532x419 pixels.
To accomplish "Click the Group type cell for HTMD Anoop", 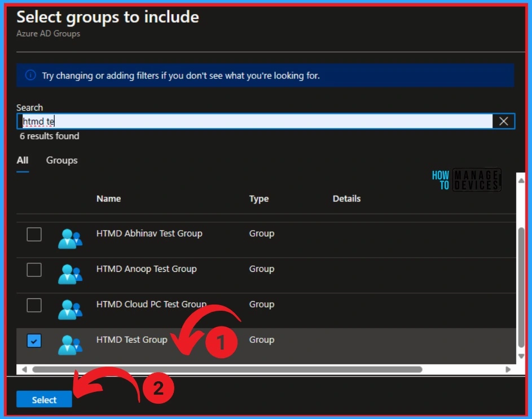I will (x=262, y=268).
